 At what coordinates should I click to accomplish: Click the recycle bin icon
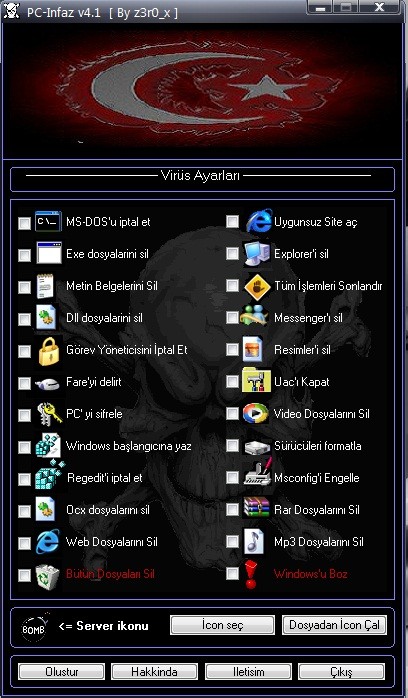[47, 576]
